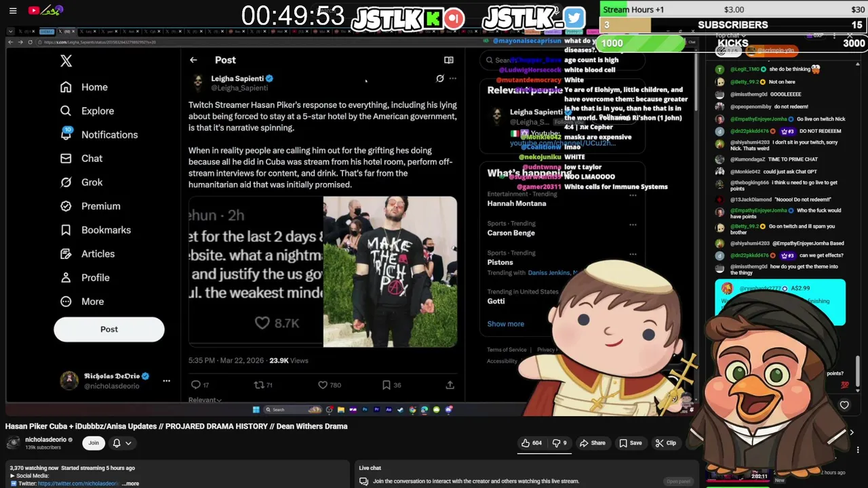Open reader view icon beside Post header
This screenshot has width=868, height=488.
point(449,60)
